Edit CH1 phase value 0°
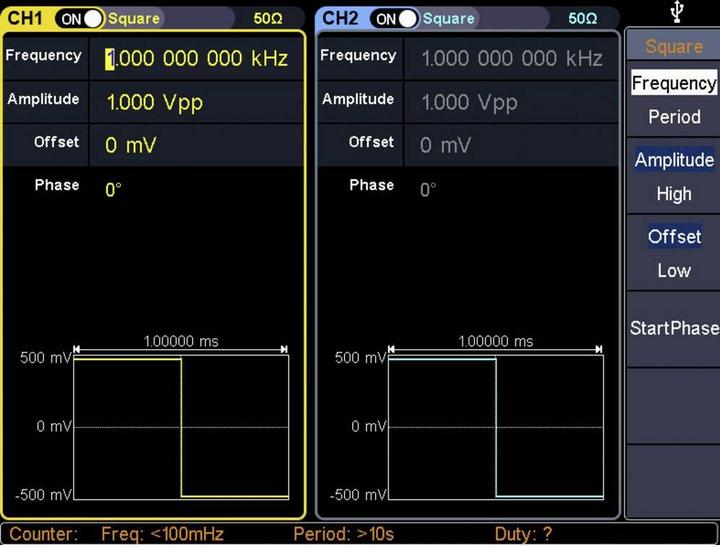720x547 pixels. pyautogui.click(x=113, y=189)
